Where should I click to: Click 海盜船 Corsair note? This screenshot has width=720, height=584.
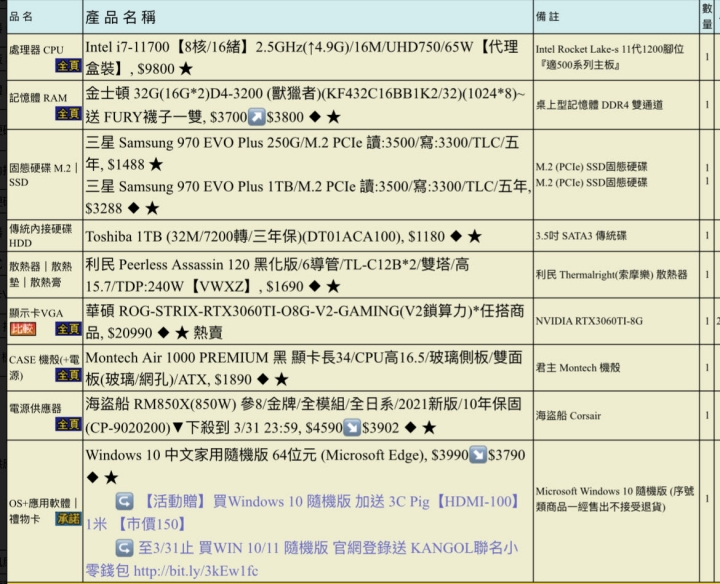(568, 416)
